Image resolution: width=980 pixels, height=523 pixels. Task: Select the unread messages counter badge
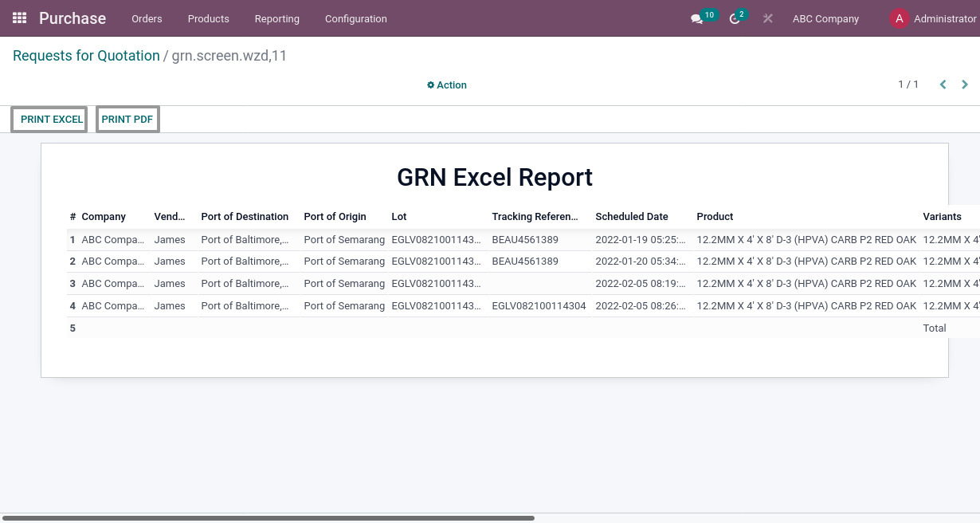(709, 14)
